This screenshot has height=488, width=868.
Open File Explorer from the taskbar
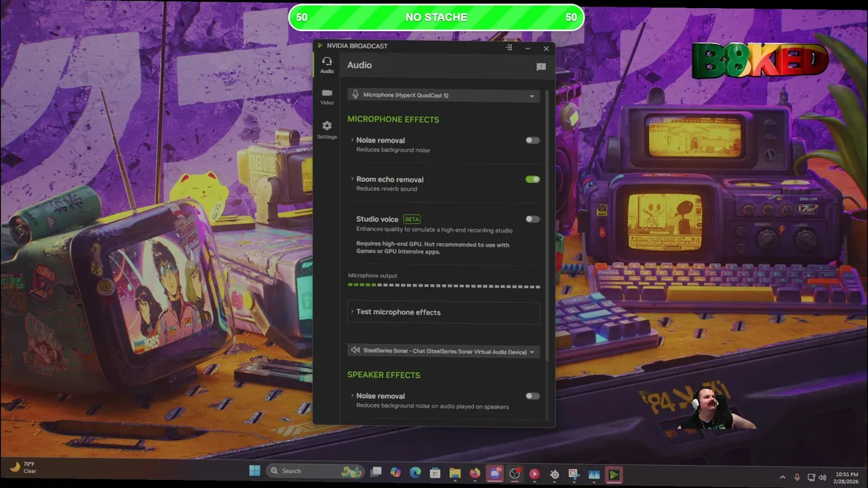click(x=455, y=472)
